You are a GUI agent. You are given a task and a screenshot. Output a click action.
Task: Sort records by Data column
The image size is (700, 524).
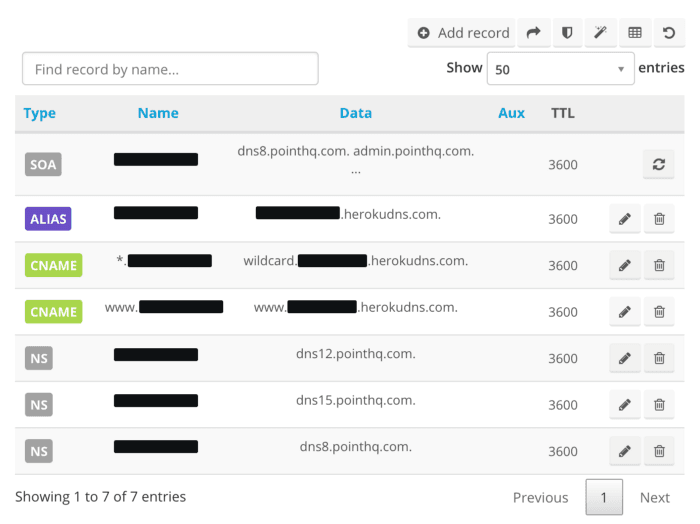pos(356,113)
